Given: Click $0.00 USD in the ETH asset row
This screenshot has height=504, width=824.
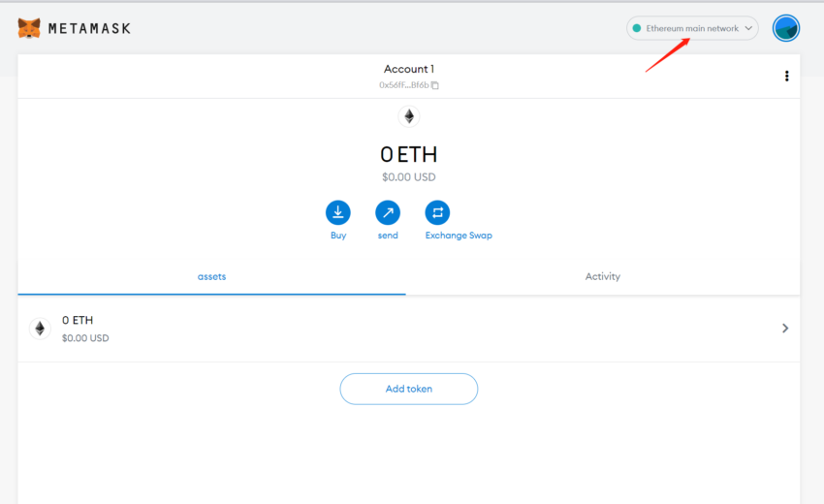Looking at the screenshot, I should (85, 338).
